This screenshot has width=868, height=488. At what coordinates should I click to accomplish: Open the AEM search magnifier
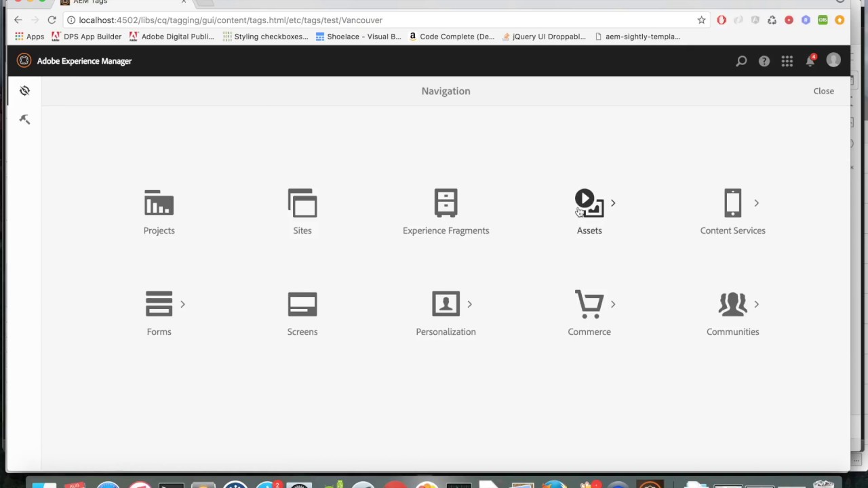pos(741,61)
